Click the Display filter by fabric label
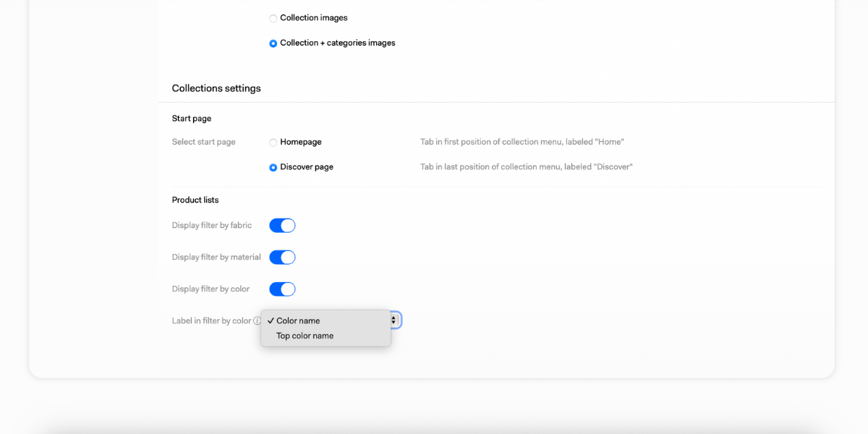 [x=212, y=226]
